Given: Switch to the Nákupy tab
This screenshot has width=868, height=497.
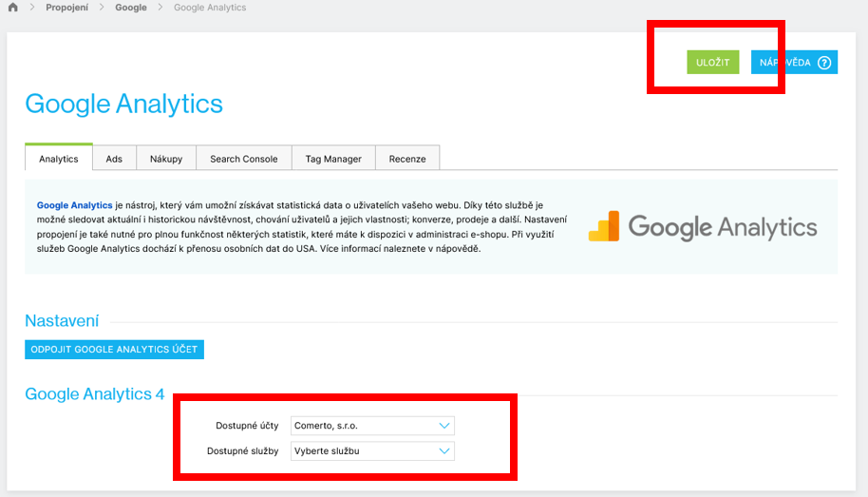Looking at the screenshot, I should 166,159.
